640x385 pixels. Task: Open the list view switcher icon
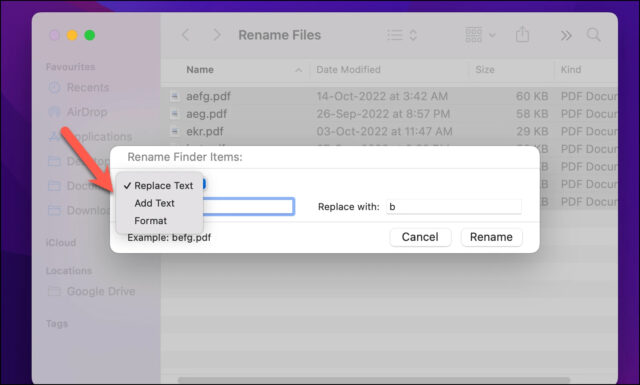pos(402,35)
